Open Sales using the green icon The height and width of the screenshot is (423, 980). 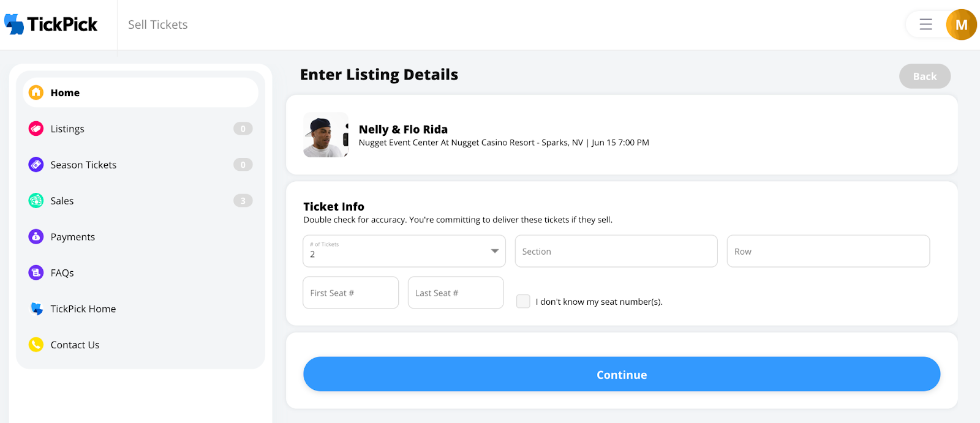point(36,201)
